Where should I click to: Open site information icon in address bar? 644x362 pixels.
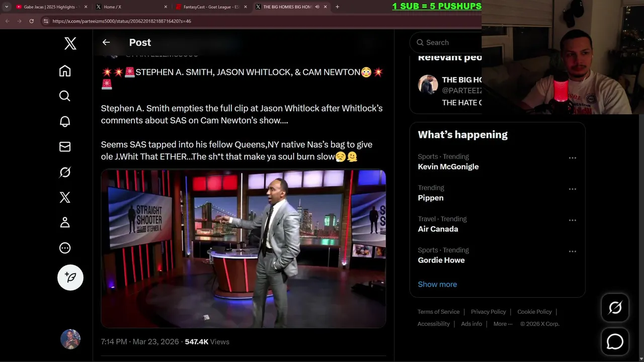click(45, 21)
